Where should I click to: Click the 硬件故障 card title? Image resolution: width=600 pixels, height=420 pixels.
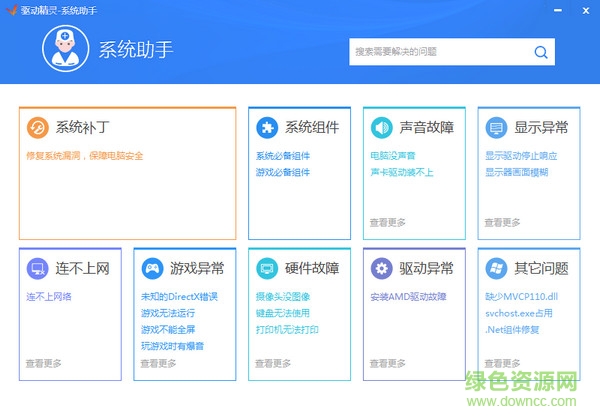pos(312,268)
